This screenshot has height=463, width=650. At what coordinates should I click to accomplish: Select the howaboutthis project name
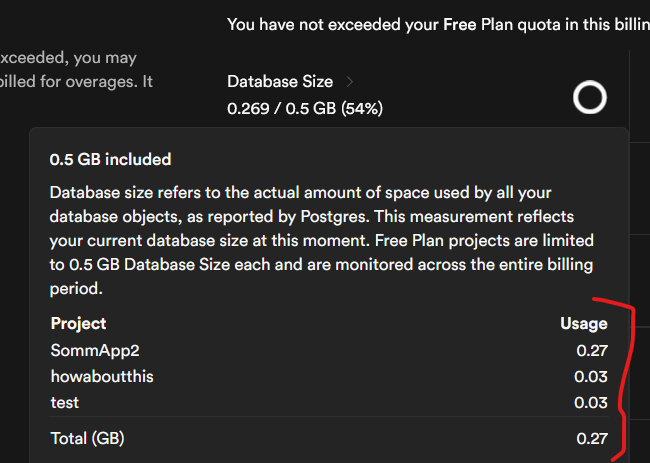pyautogui.click(x=101, y=376)
